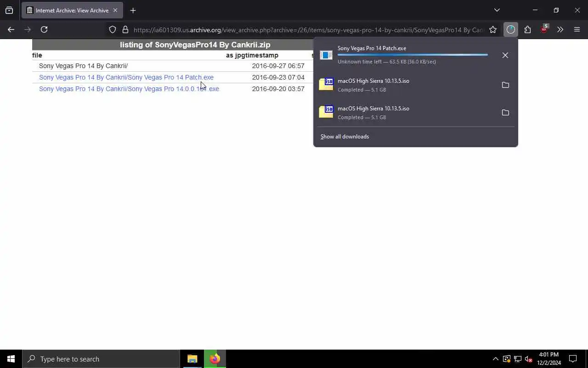
Task: Open a new tab with plus button
Action: click(133, 10)
